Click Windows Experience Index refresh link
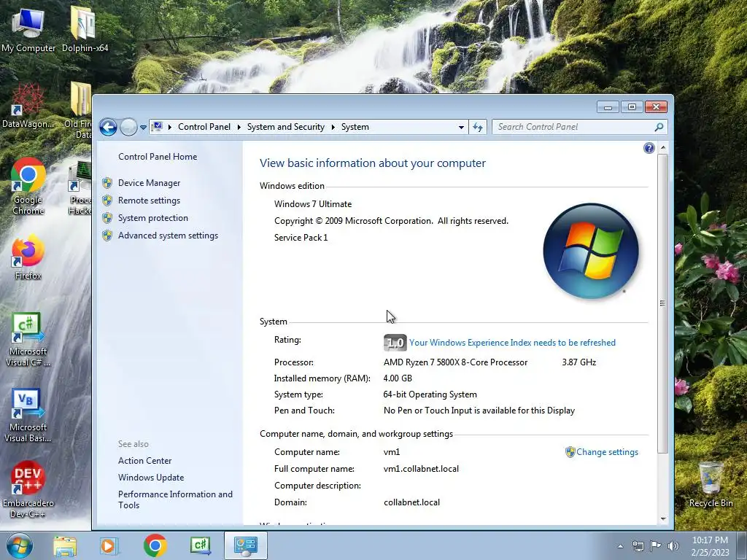Viewport: 747px width, 560px height. click(512, 343)
